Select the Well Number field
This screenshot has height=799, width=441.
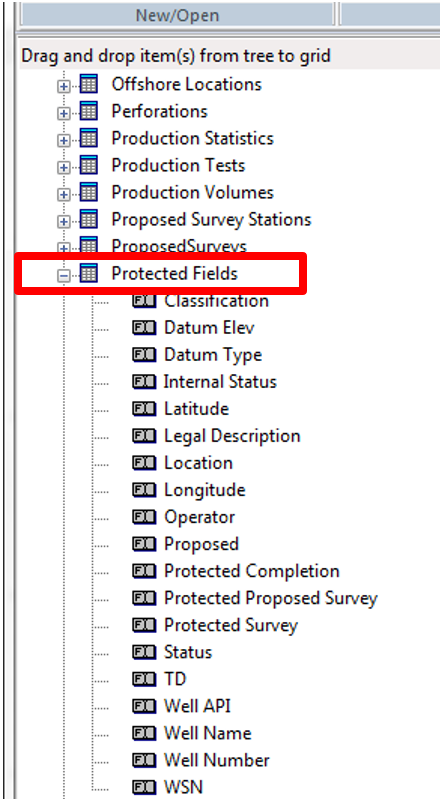tap(217, 760)
